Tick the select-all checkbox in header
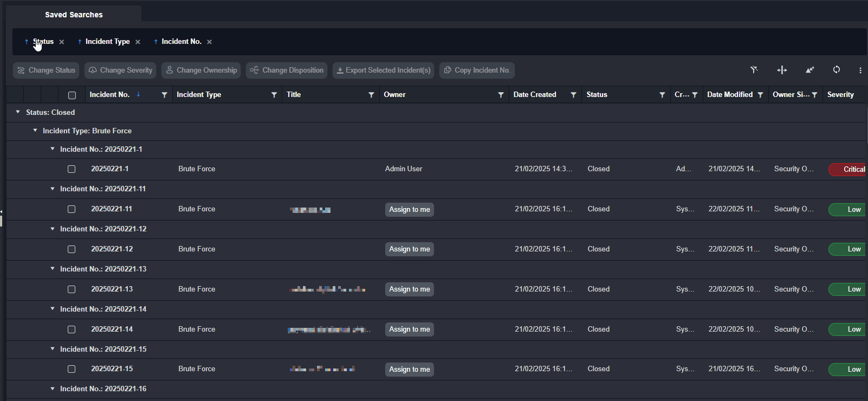Viewport: 868px width, 401px height. pos(72,95)
